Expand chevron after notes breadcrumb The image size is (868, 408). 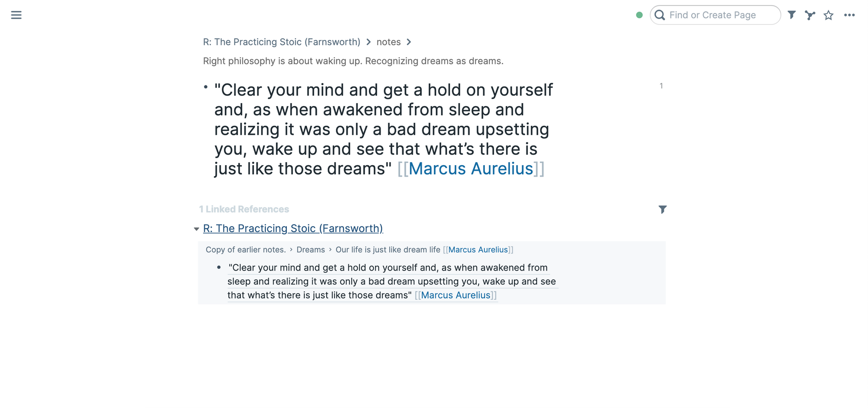coord(409,42)
